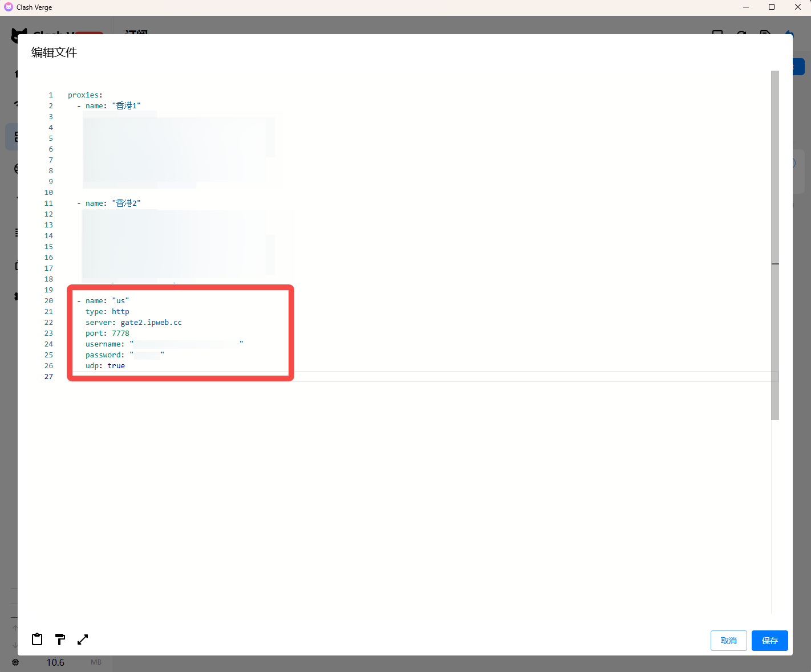This screenshot has height=672, width=811.
Task: Maximize the Clash Verge window
Action: pos(772,7)
